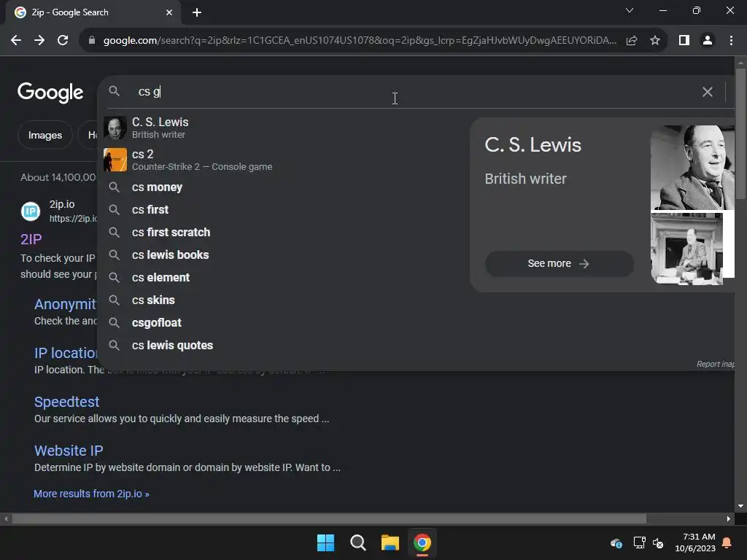747x560 pixels.
Task: Open the IP location sitelink
Action: pyautogui.click(x=66, y=353)
